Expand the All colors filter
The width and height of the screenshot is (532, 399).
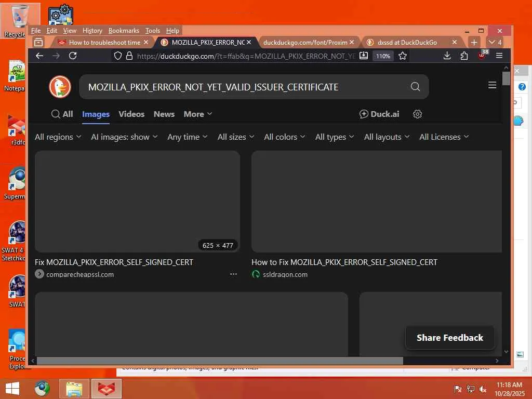(x=285, y=137)
